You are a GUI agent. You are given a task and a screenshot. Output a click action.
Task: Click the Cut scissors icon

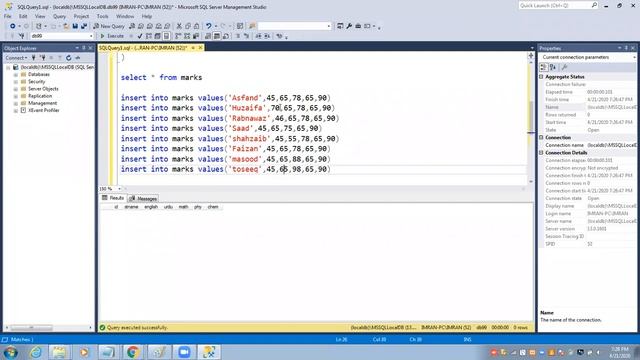tap(179, 26)
